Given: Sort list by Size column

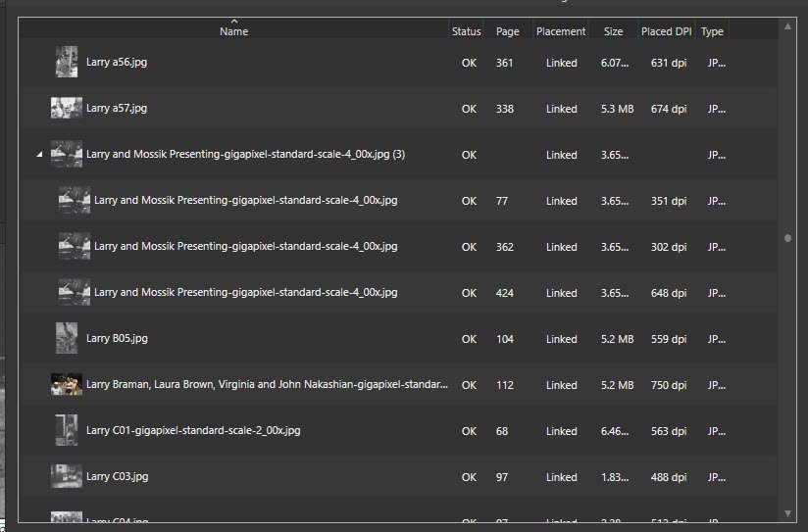Looking at the screenshot, I should click(613, 31).
